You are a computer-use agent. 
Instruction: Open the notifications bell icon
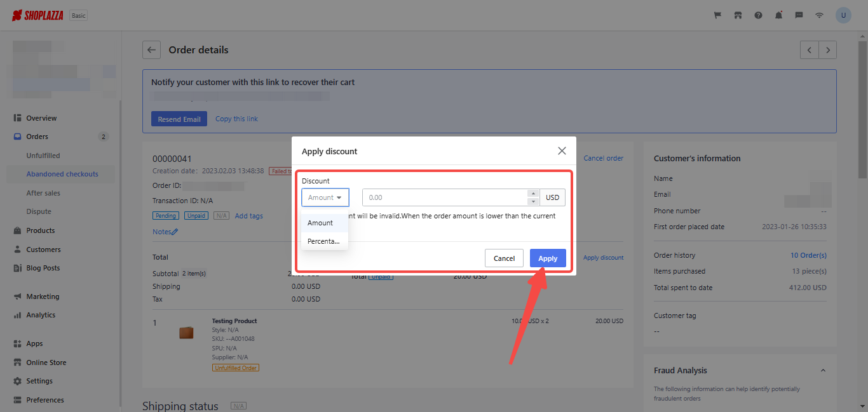[778, 15]
